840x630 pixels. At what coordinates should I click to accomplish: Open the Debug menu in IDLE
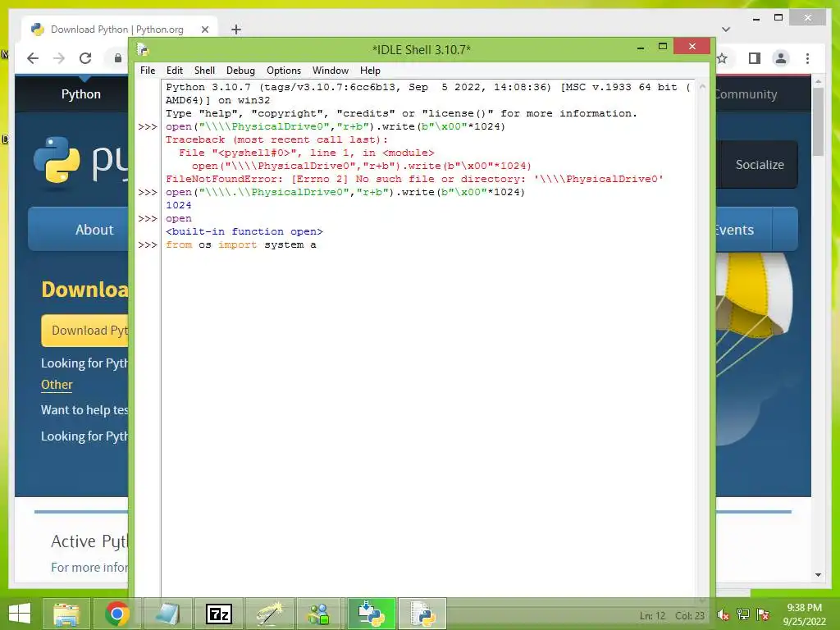click(240, 71)
